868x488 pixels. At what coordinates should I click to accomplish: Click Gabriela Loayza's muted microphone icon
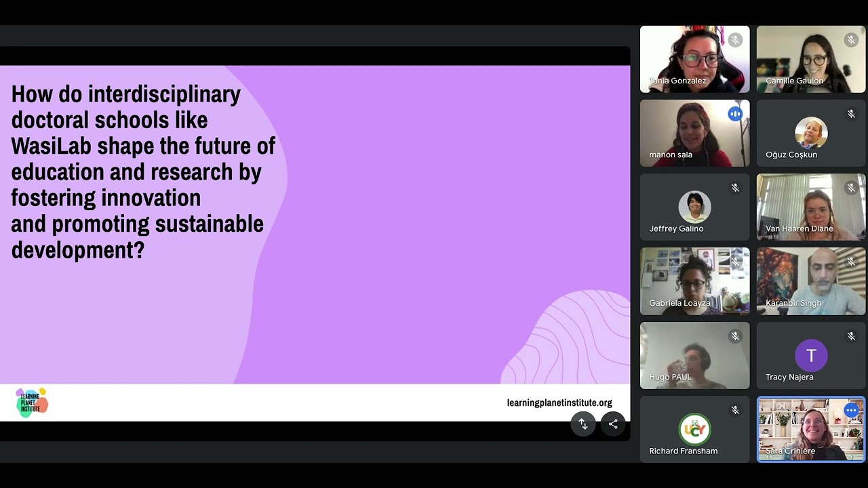735,262
